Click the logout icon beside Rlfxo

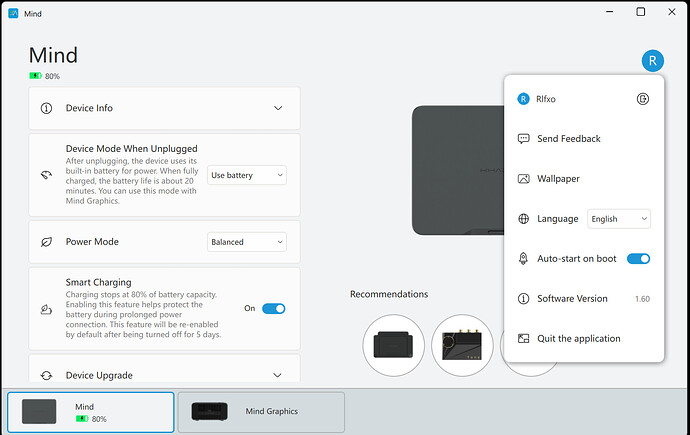pyautogui.click(x=643, y=99)
